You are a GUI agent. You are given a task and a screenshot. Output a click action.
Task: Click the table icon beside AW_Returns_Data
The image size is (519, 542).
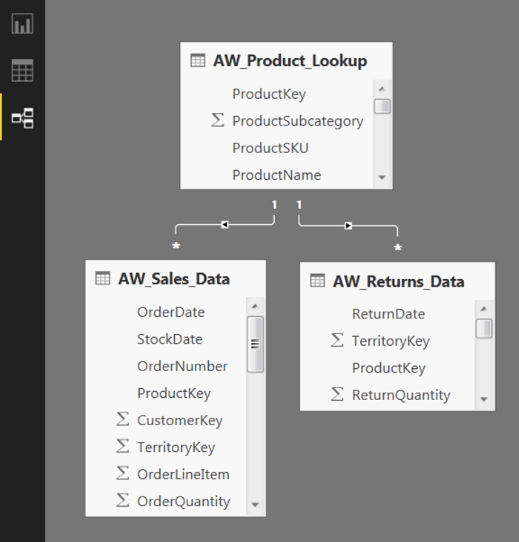point(317,281)
